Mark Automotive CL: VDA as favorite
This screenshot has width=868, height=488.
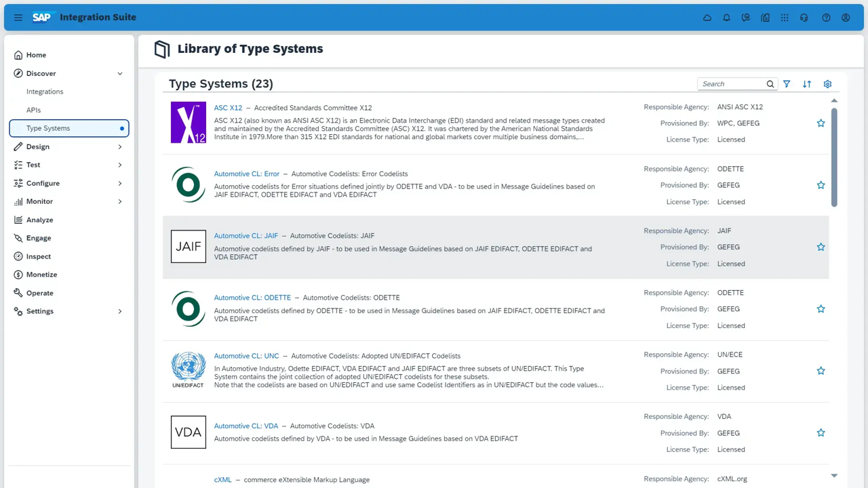tap(821, 433)
